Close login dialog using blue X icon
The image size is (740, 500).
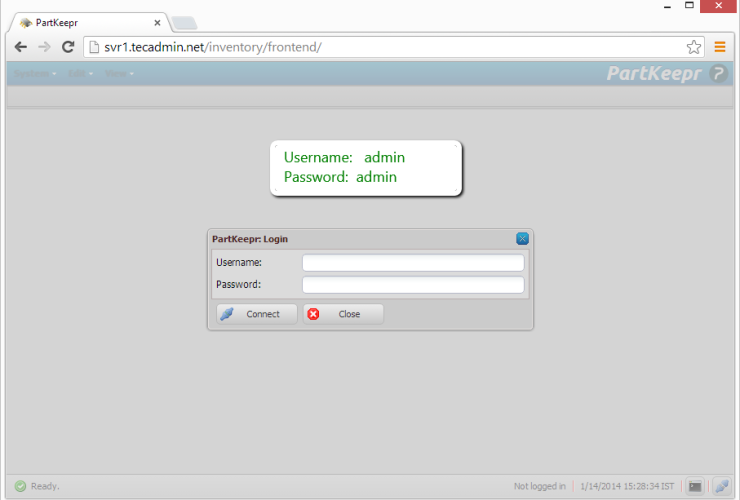coord(522,239)
